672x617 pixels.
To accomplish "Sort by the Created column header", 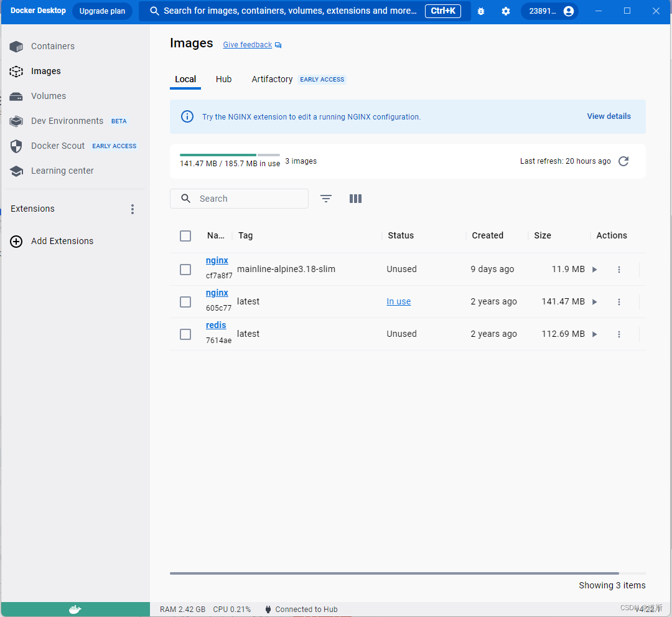I will pos(488,235).
